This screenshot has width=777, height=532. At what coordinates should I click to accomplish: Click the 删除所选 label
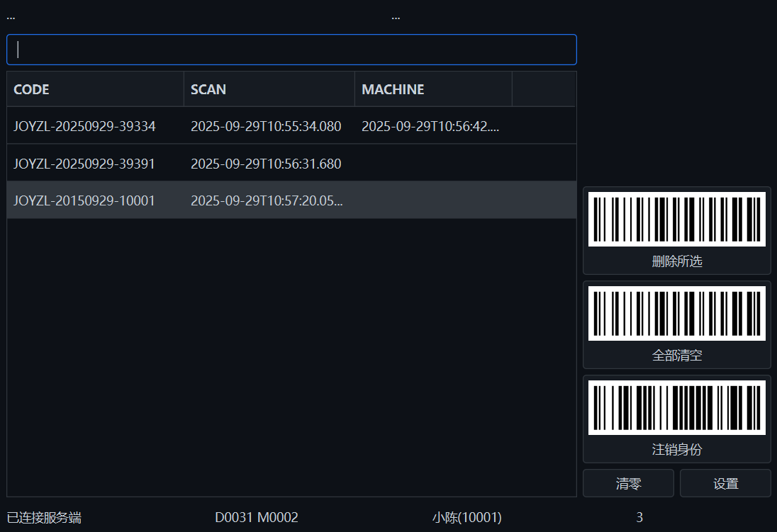pos(677,261)
